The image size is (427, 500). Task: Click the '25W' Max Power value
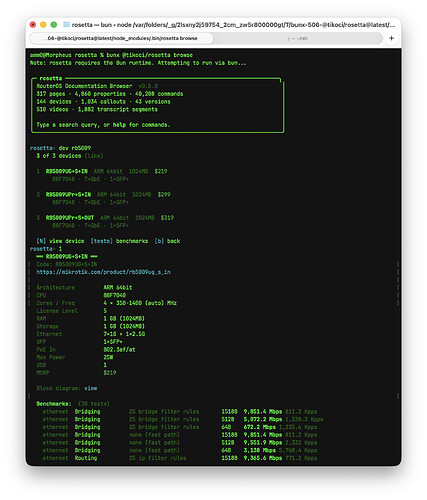(x=108, y=357)
